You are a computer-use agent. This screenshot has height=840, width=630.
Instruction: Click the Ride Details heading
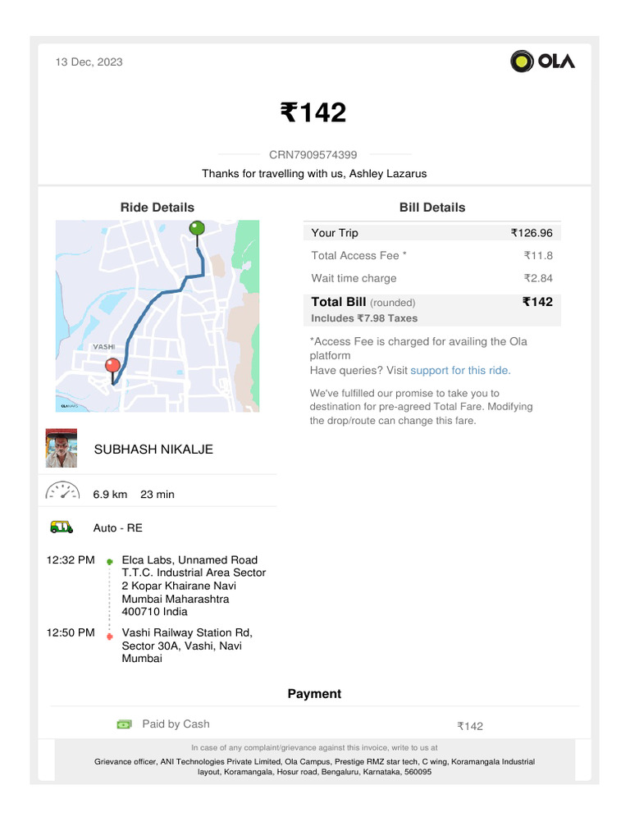coord(157,208)
